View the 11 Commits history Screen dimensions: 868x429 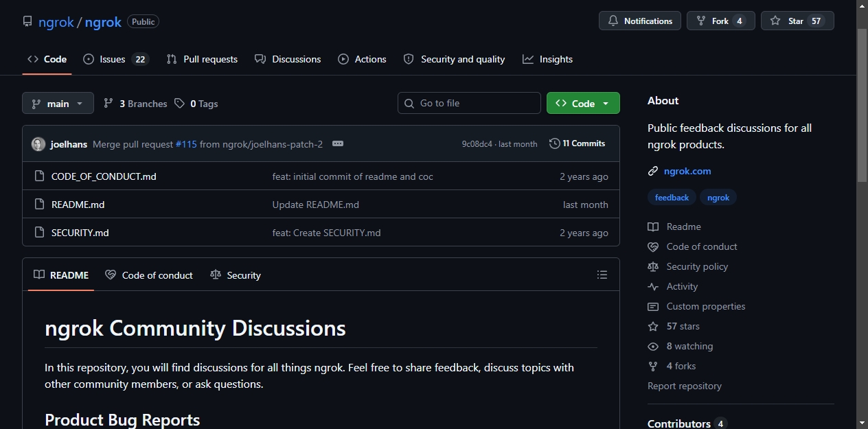point(578,143)
